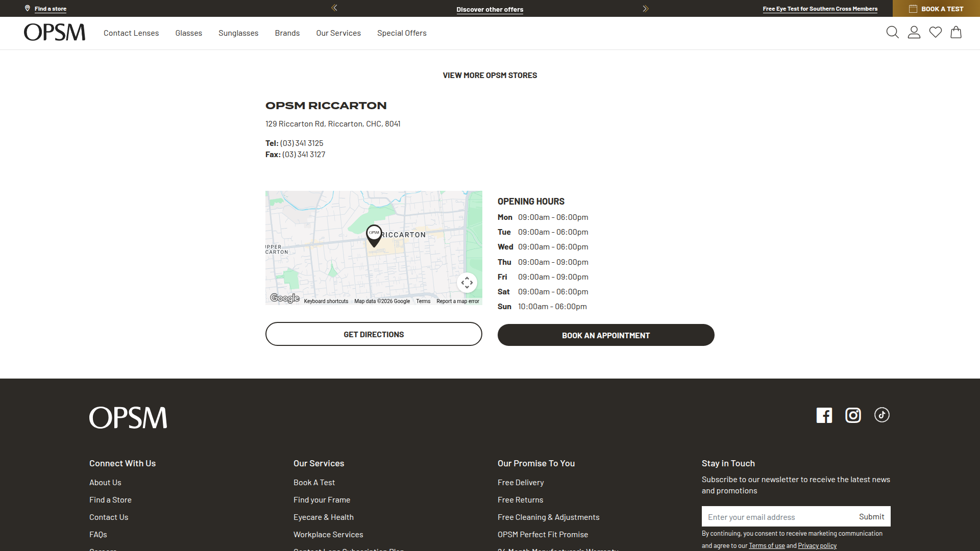Viewport: 980px width, 551px height.
Task: Click the white OPSM logo in the footer
Action: (x=128, y=418)
